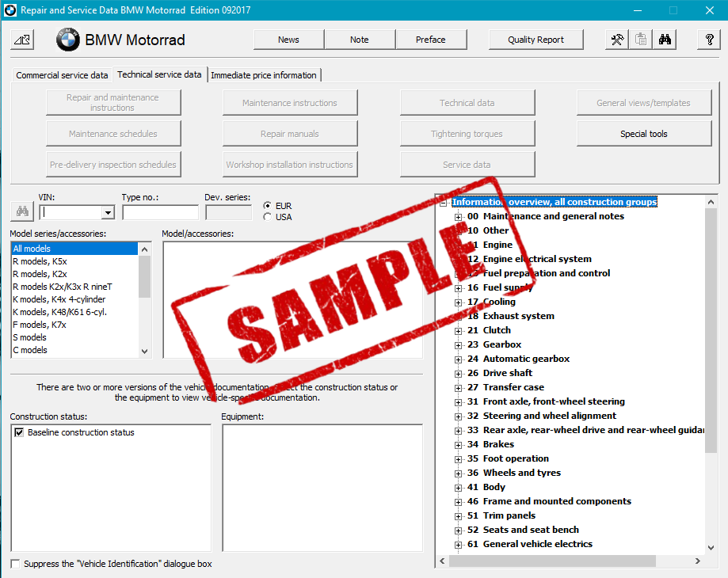Open the Preface button
The height and width of the screenshot is (578, 728).
tap(430, 40)
